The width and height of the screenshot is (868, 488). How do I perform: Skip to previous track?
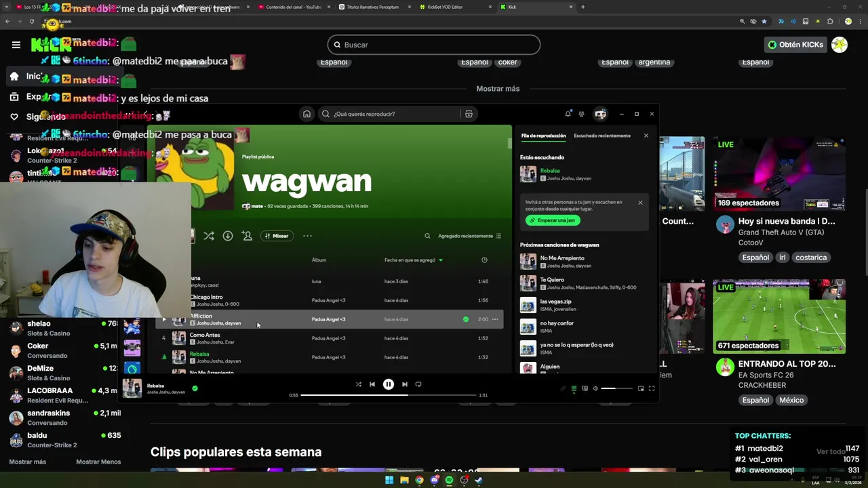pyautogui.click(x=372, y=384)
